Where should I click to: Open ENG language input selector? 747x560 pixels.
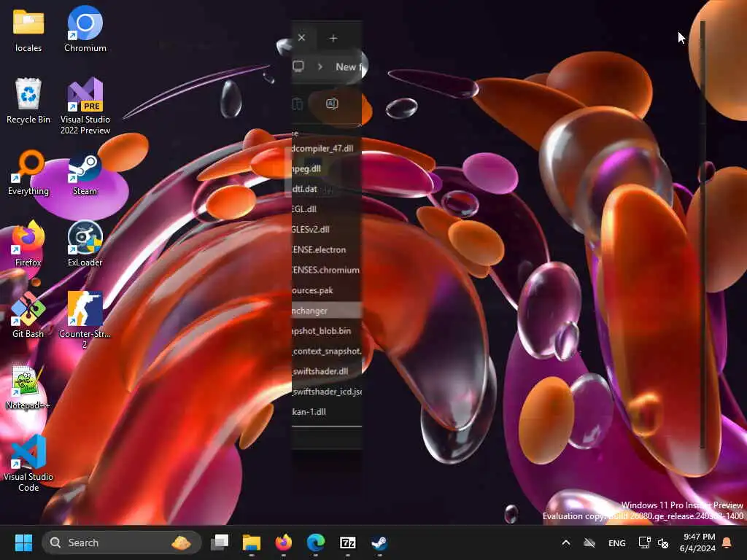(x=617, y=542)
